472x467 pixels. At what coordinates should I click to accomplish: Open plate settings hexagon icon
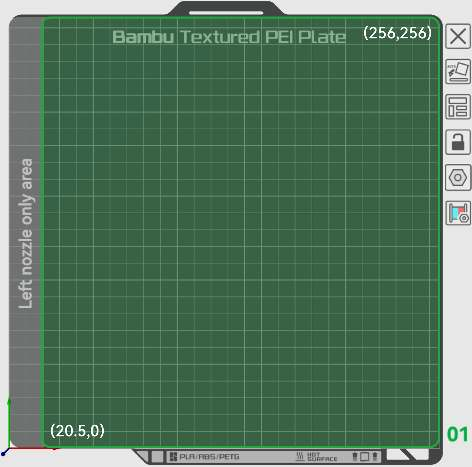(x=458, y=177)
